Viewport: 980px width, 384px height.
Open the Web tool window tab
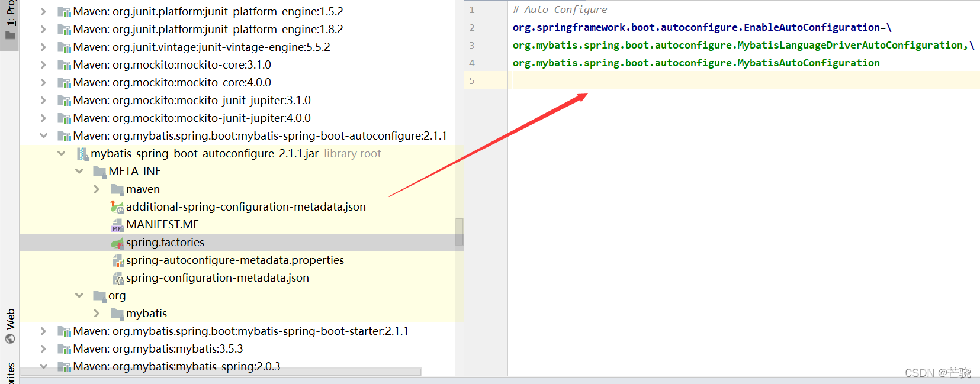pos(10,325)
